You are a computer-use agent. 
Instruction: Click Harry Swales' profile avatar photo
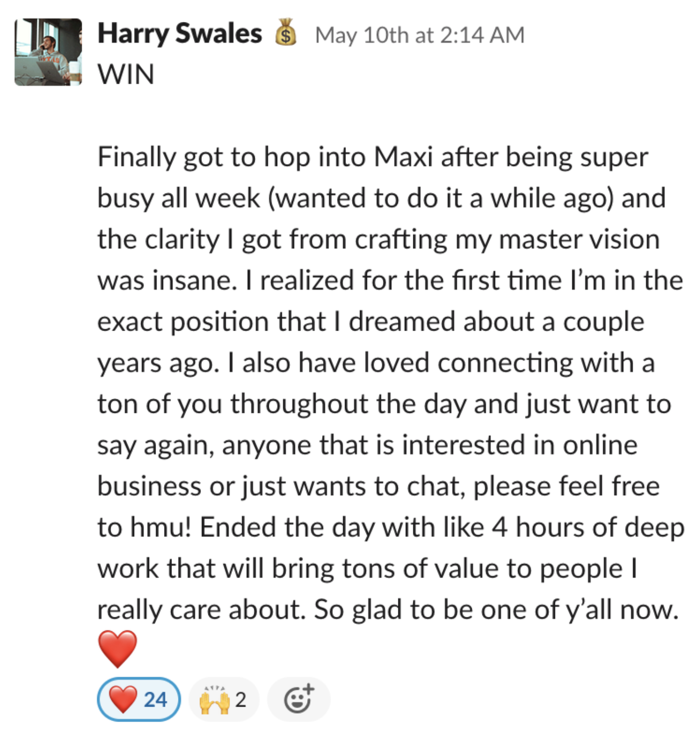pyautogui.click(x=48, y=52)
